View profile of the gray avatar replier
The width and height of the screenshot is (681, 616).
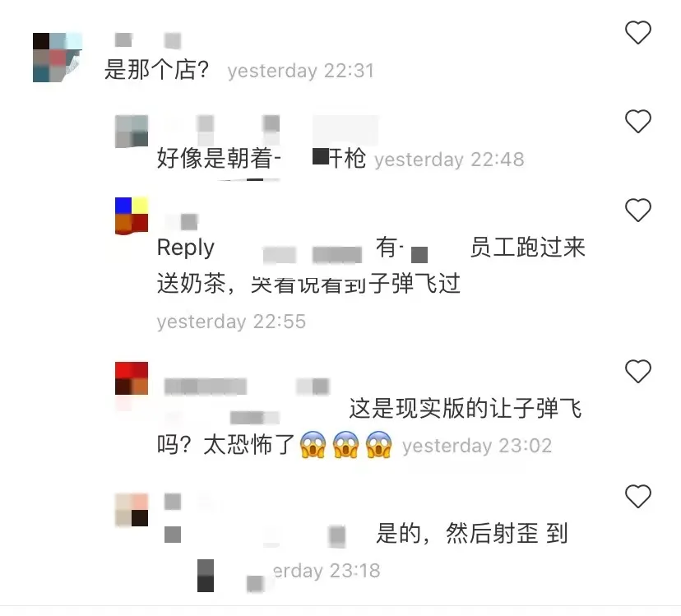point(132,132)
